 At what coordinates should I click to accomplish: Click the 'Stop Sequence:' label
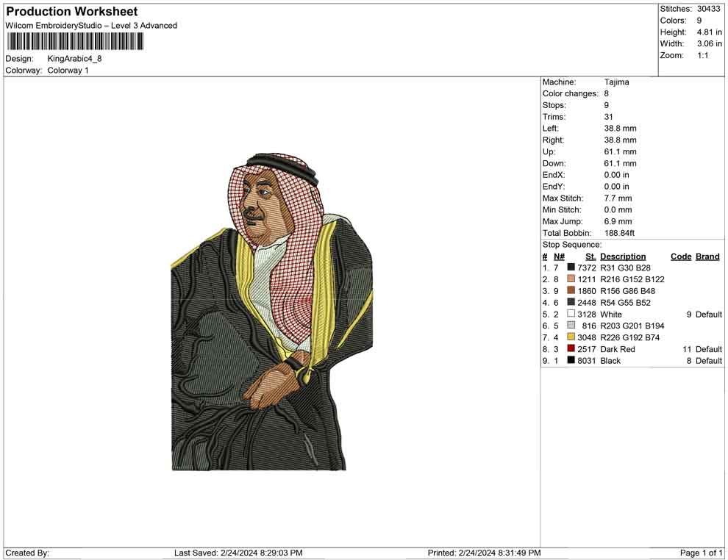coord(571,245)
